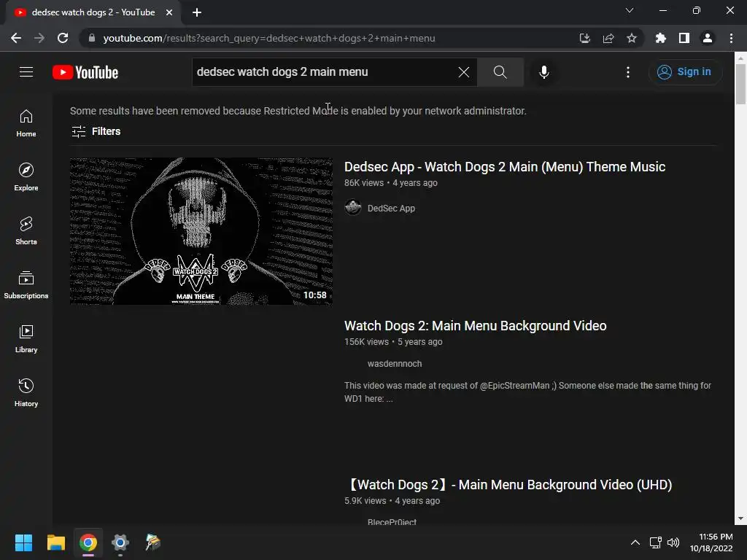This screenshot has width=747, height=560.
Task: Select the dedsec watch dogs 2 - YouTube tab
Action: (x=93, y=12)
